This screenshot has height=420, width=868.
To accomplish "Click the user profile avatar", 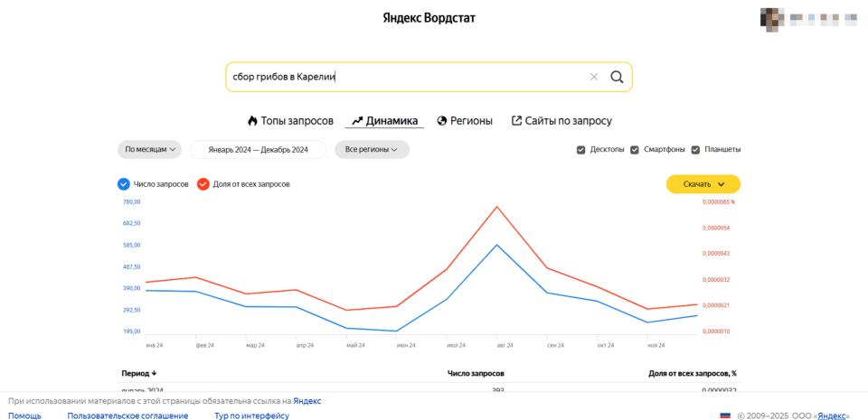I will pyautogui.click(x=772, y=16).
